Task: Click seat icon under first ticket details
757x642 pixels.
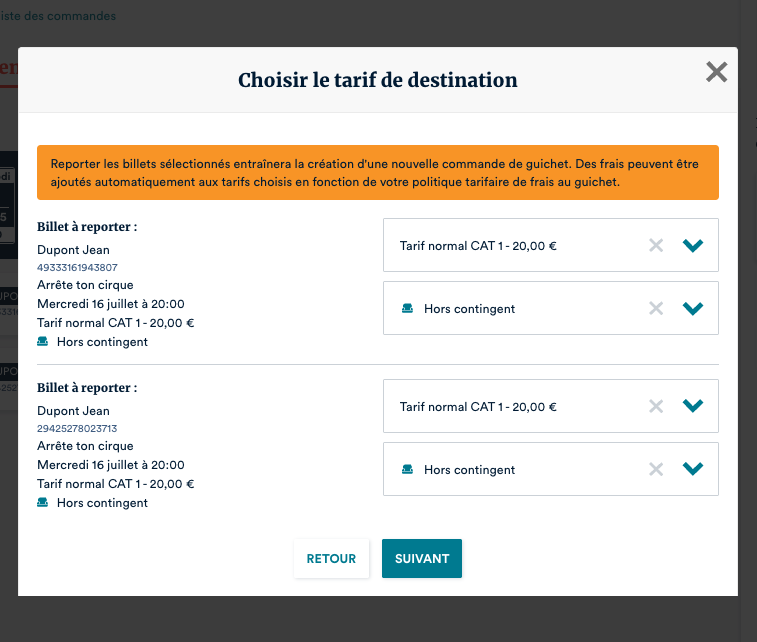Action: tap(43, 342)
